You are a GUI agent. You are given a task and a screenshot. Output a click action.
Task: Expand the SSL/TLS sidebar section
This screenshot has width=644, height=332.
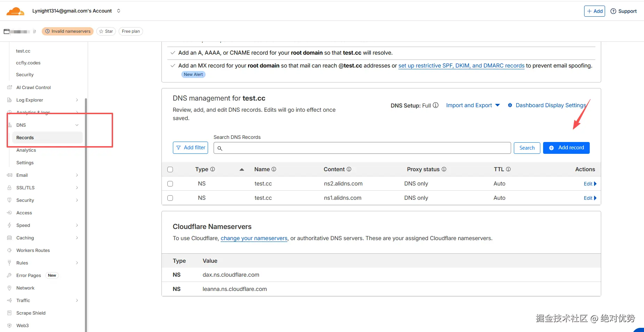77,188
